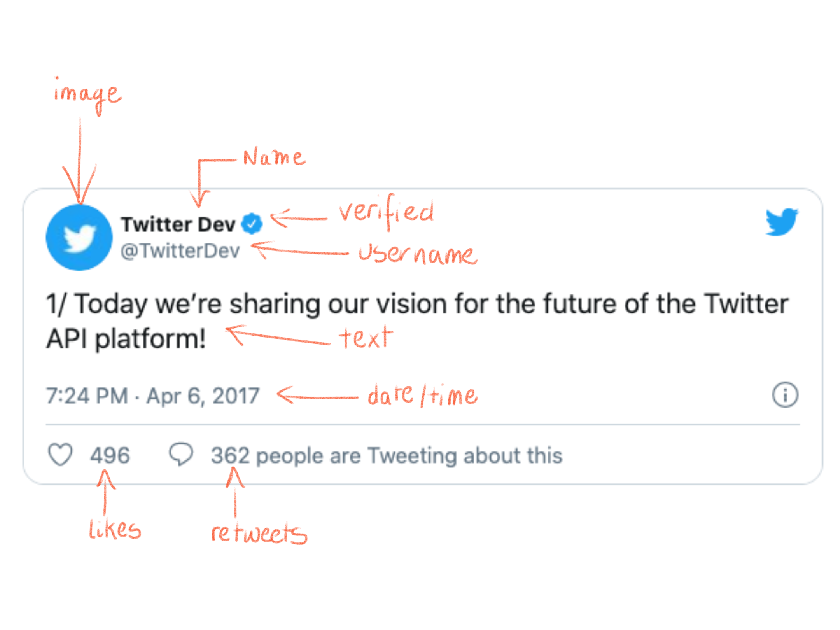Click the handwritten "verified" annotation
840x630 pixels.
tap(386, 212)
